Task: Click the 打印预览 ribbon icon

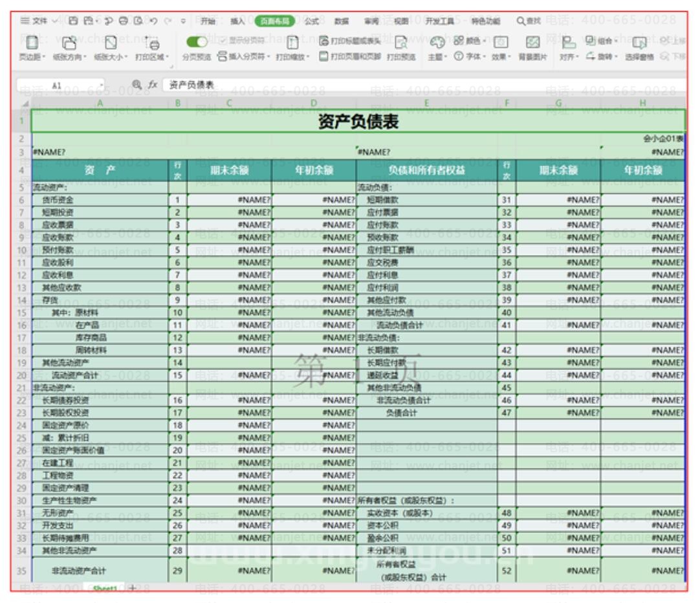Action: point(401,49)
